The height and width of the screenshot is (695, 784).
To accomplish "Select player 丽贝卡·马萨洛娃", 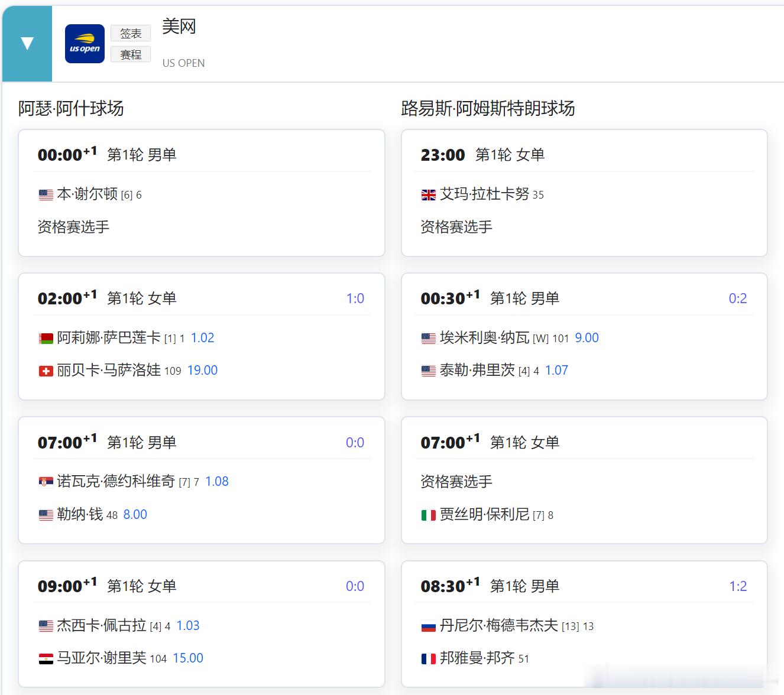I will (x=109, y=370).
